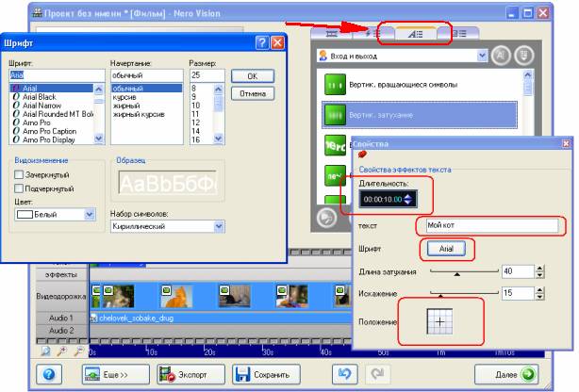Enable the Зачеркнутый checkbox
This screenshot has height=392, width=579.
tap(19, 174)
